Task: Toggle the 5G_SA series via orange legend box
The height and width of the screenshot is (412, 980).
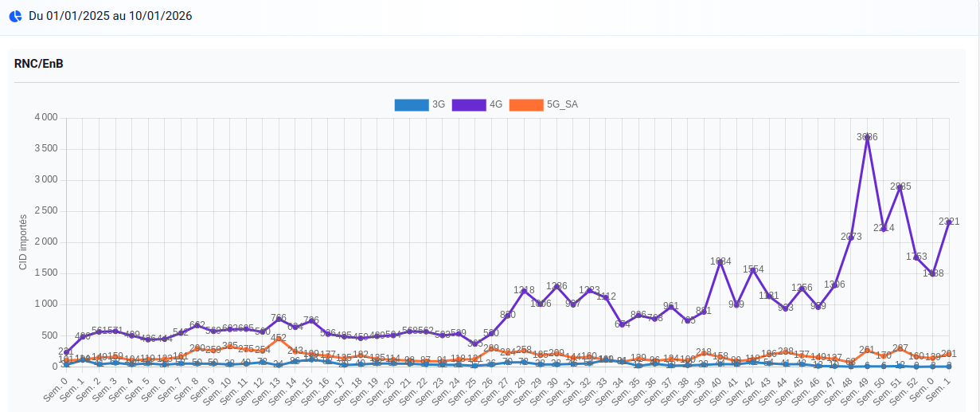Action: tap(525, 104)
